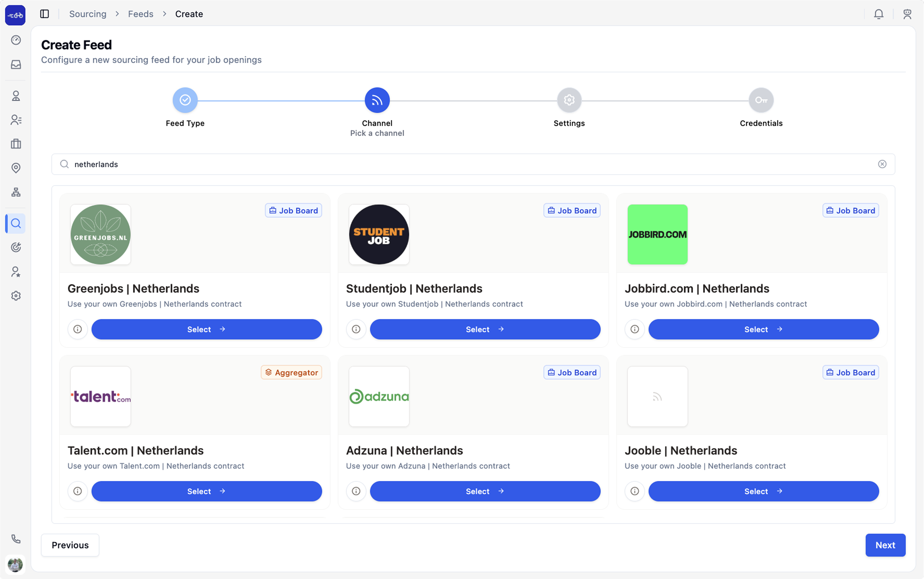Select the Greenjobs | Netherlands channel
Image resolution: width=924 pixels, height=579 pixels.
[x=207, y=329]
